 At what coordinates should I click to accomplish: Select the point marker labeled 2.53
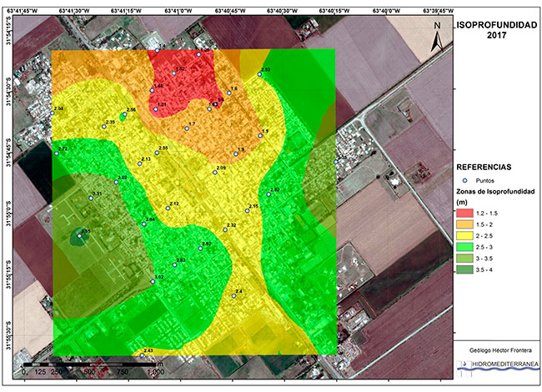coord(259,74)
